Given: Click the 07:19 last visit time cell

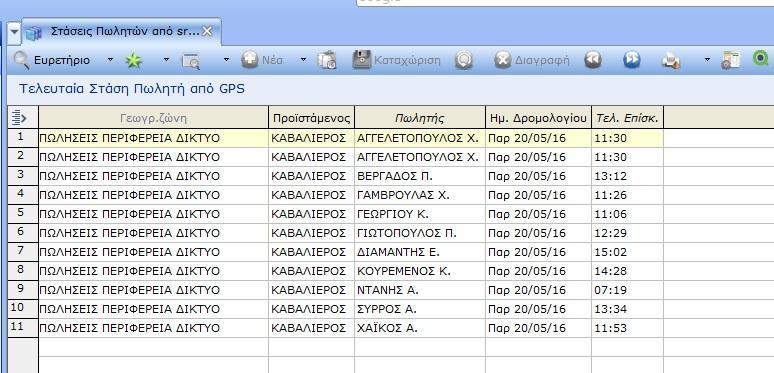Looking at the screenshot, I should click(x=627, y=290).
